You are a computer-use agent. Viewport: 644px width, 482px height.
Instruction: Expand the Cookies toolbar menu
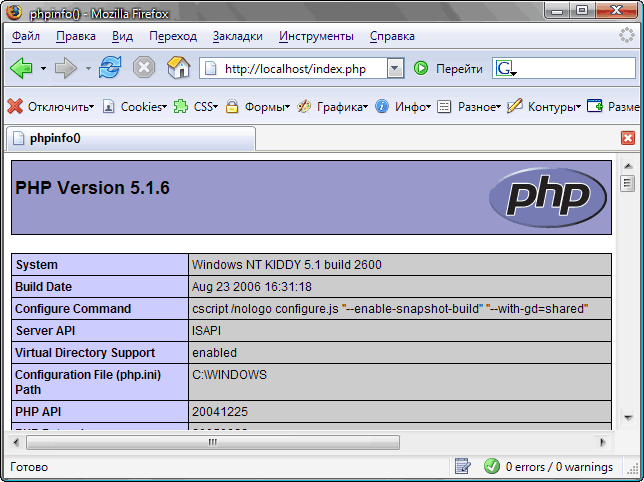click(144, 107)
